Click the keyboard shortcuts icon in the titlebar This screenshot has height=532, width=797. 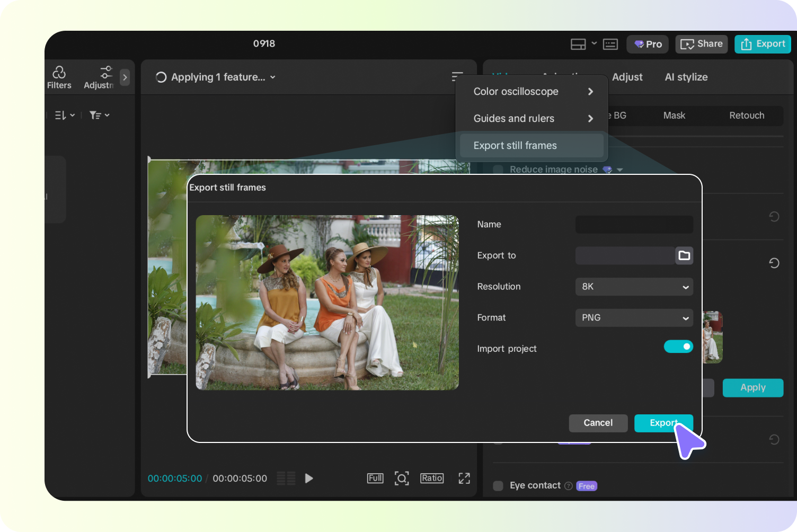[x=610, y=44]
